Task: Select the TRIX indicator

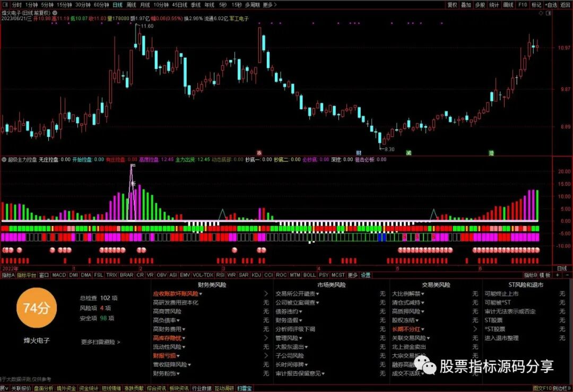Action: point(111,275)
